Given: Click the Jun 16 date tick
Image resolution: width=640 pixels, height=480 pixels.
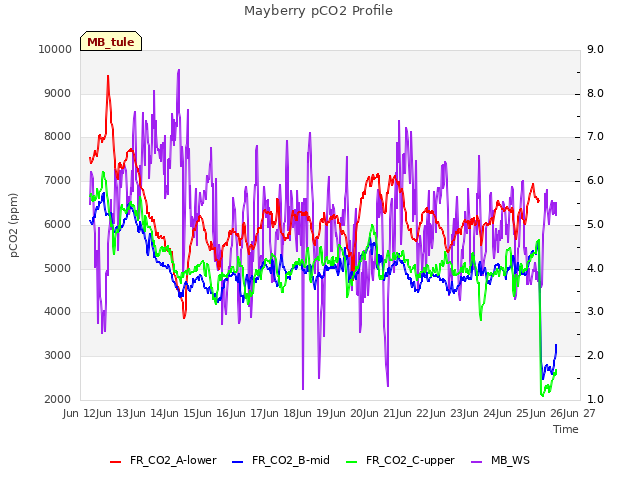Looking at the screenshot, I should coord(214,413).
